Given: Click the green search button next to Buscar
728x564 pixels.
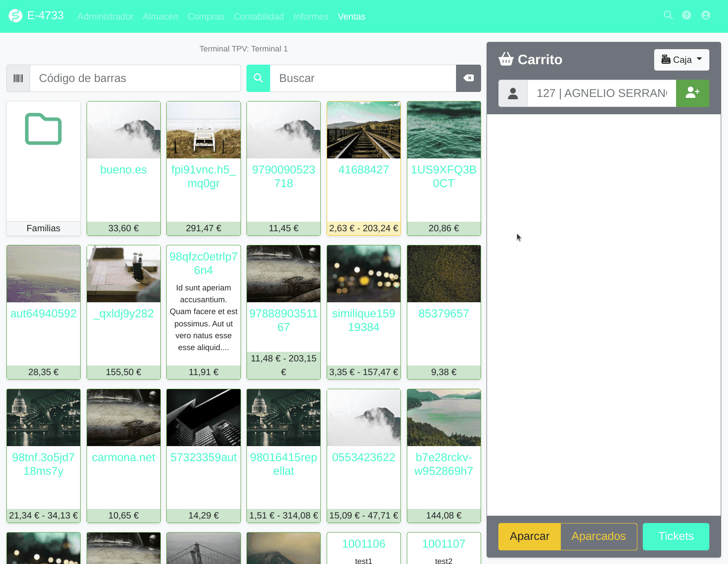Looking at the screenshot, I should click(x=258, y=78).
